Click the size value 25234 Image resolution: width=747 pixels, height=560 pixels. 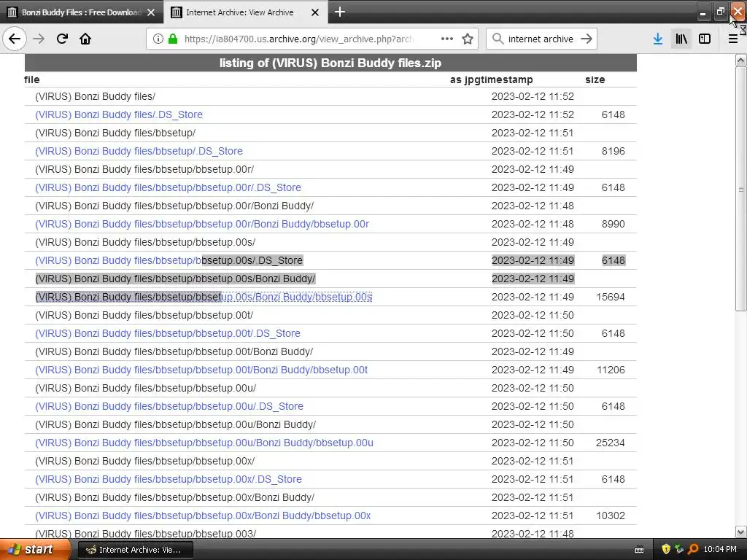(611, 443)
